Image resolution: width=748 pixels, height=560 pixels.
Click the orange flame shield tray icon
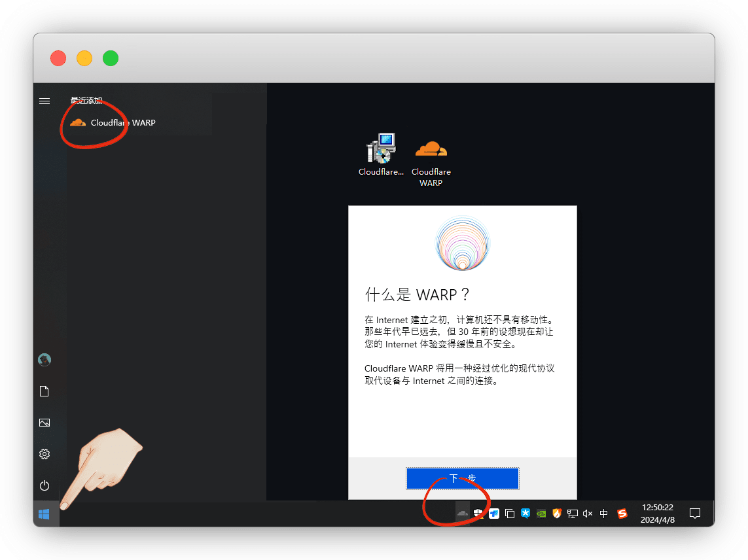coord(557,514)
